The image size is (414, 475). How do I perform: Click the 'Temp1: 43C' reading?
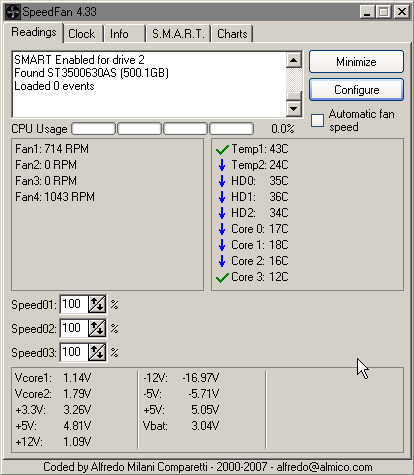point(260,149)
